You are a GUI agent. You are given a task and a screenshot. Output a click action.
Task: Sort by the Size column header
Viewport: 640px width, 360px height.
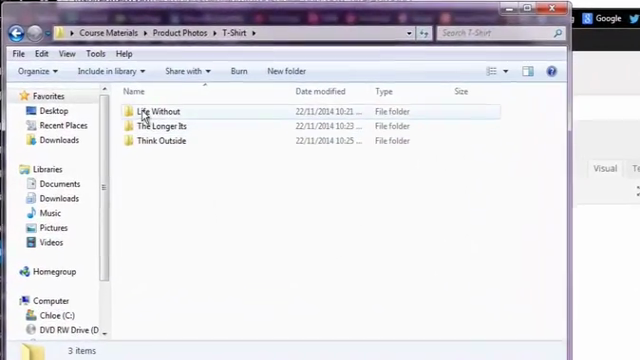click(461, 91)
